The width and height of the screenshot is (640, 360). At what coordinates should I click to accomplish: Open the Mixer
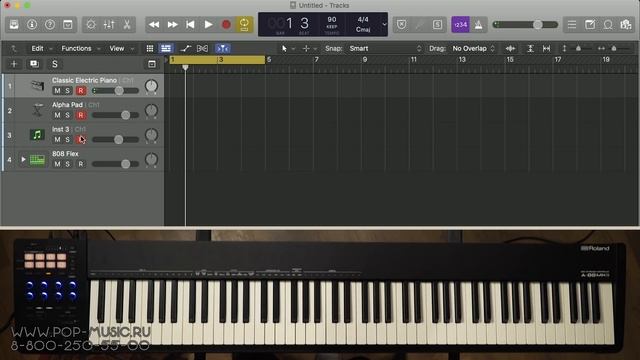point(109,24)
